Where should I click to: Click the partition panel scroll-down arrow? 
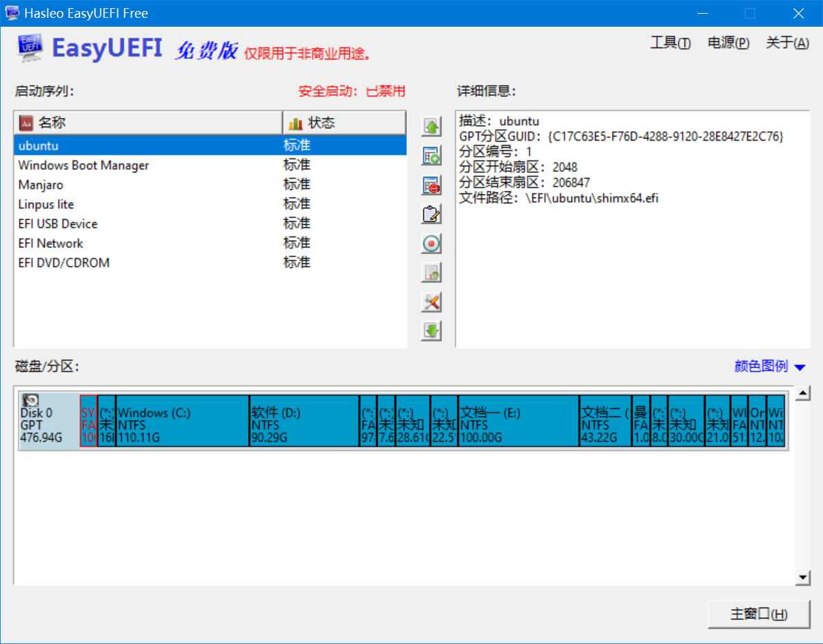(x=803, y=578)
